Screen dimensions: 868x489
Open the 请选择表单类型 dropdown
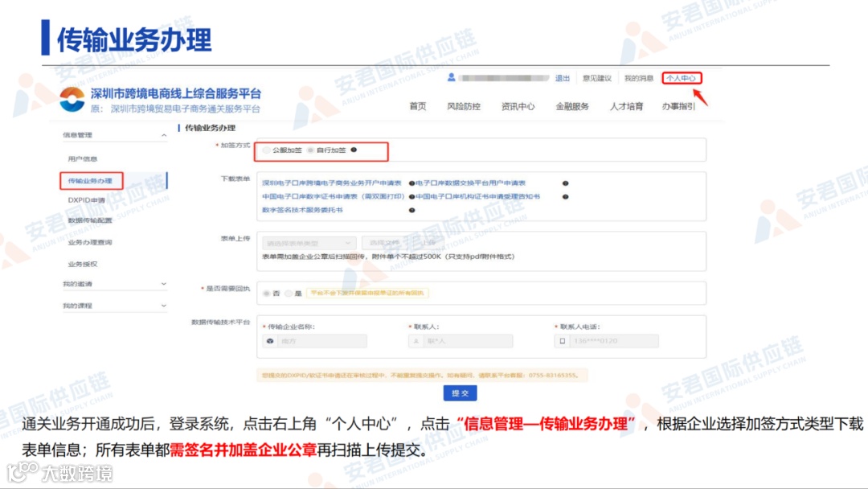(x=309, y=243)
